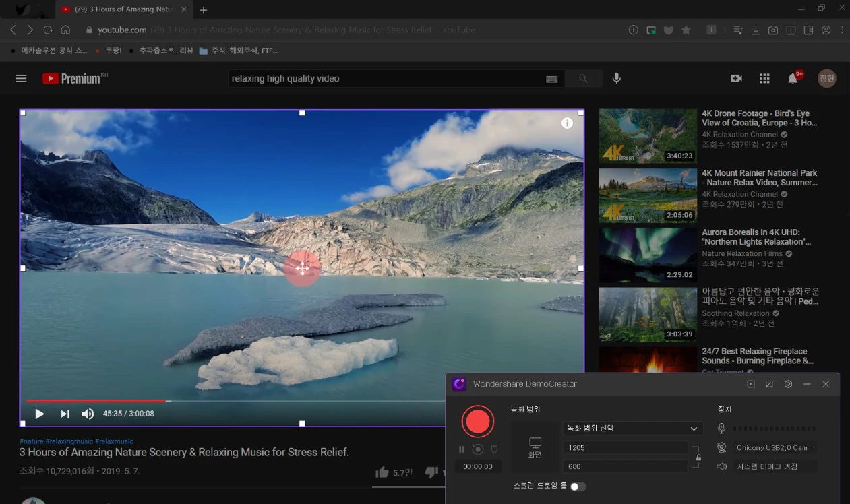Viewport: 850px width, 504px height.
Task: Toggle the aspect ratio lock icon
Action: (x=698, y=458)
